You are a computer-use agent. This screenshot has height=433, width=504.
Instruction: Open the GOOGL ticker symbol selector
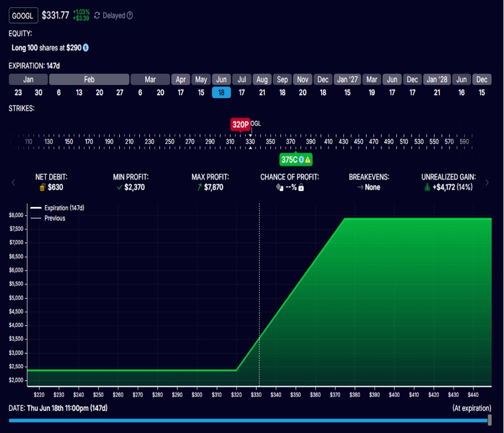pyautogui.click(x=23, y=16)
